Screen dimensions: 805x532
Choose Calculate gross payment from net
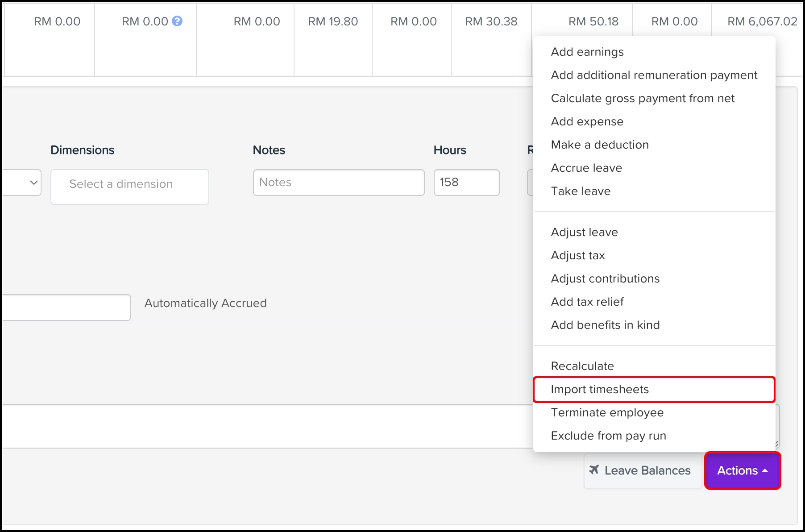642,98
